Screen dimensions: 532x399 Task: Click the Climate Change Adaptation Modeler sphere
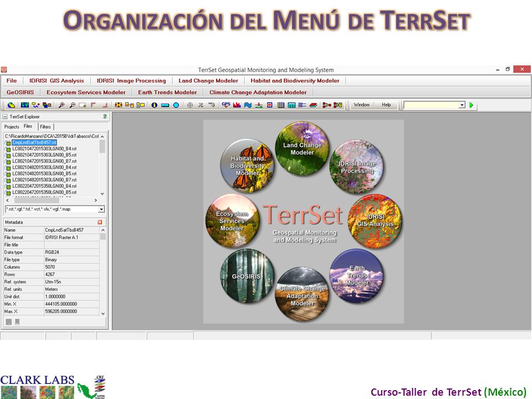pyautogui.click(x=302, y=294)
